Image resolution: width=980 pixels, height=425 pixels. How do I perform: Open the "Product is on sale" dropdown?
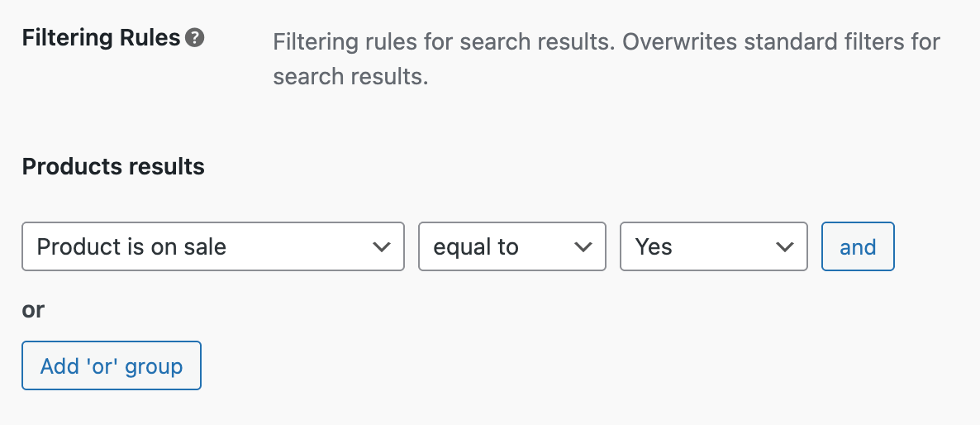tap(213, 246)
